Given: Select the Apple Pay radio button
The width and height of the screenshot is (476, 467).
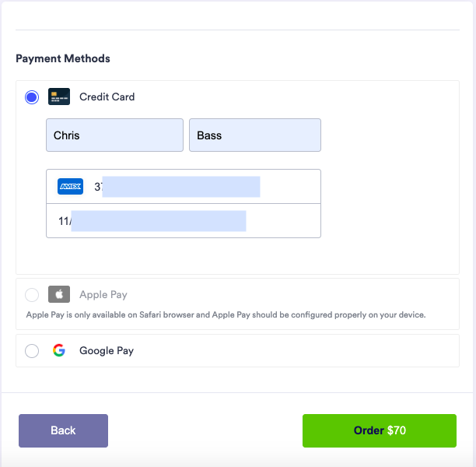Looking at the screenshot, I should tap(32, 295).
